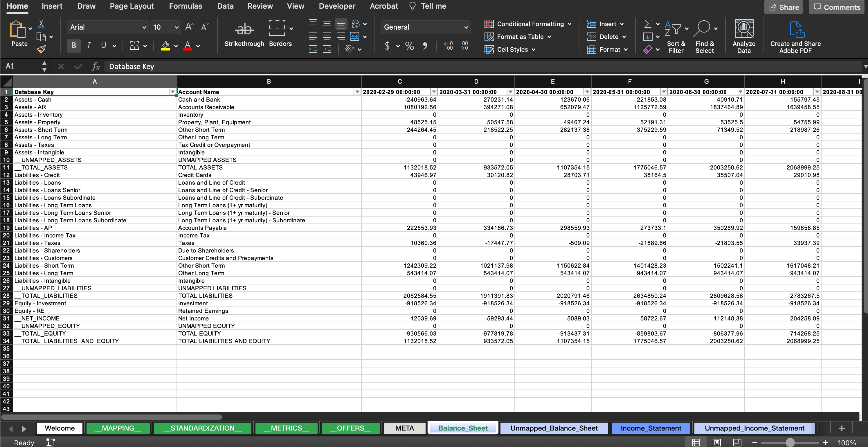The height and width of the screenshot is (447, 868).
Task: Click the formula bar with Database Key
Action: (482, 66)
